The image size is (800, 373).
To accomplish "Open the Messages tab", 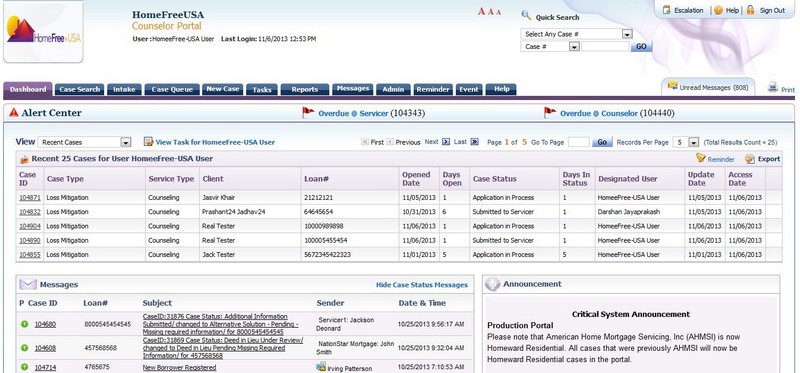I will (353, 89).
